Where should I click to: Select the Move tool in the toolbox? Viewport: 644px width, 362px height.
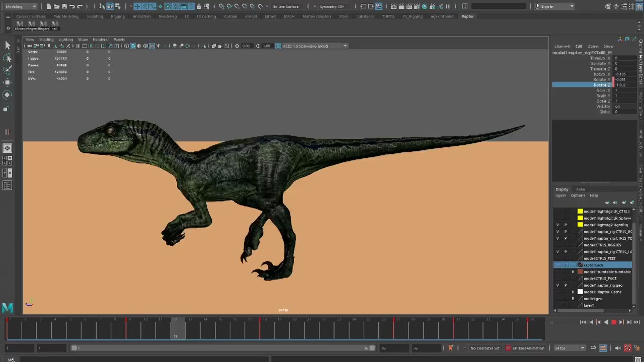(x=8, y=82)
